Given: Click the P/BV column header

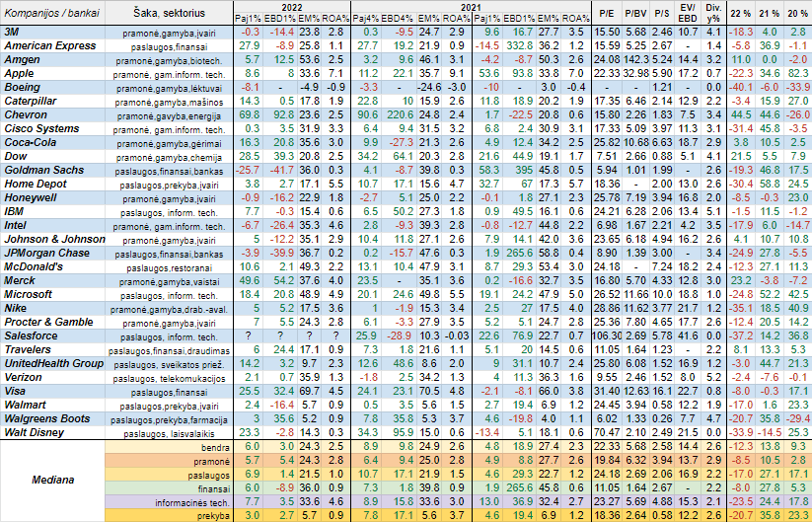Looking at the screenshot, I should pos(635,13).
